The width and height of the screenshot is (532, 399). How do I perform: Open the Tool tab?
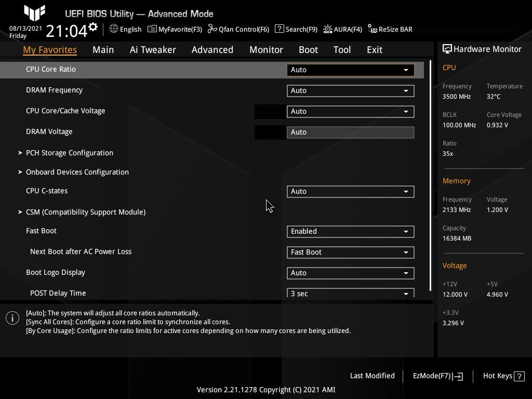coord(342,50)
